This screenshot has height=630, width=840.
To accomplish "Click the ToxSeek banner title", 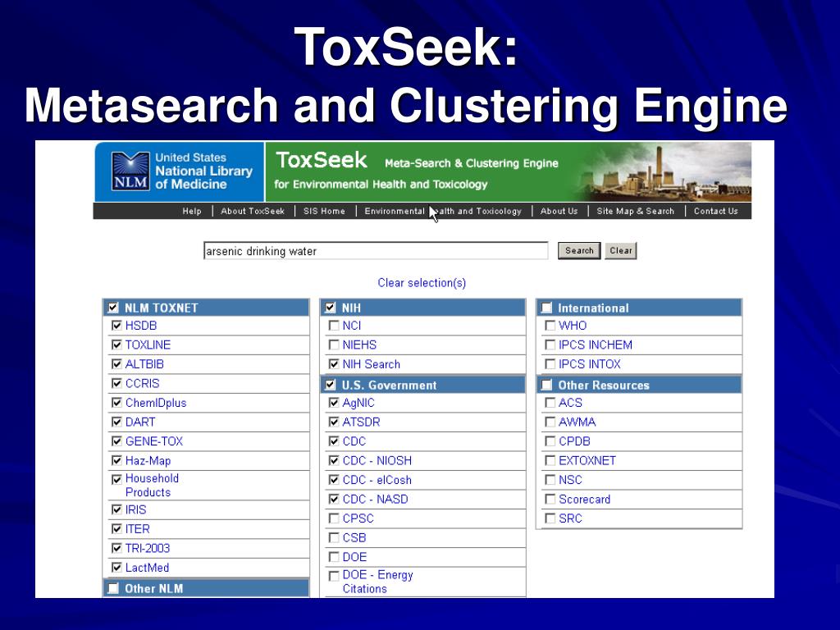I will (x=322, y=160).
